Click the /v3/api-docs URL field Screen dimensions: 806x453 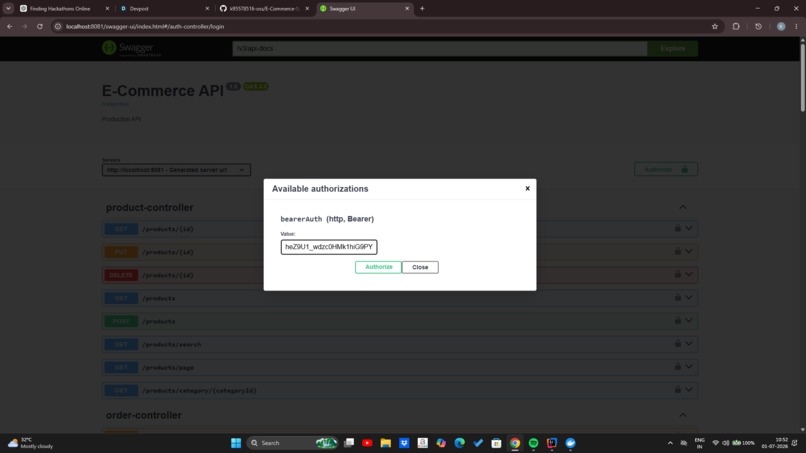(439, 48)
